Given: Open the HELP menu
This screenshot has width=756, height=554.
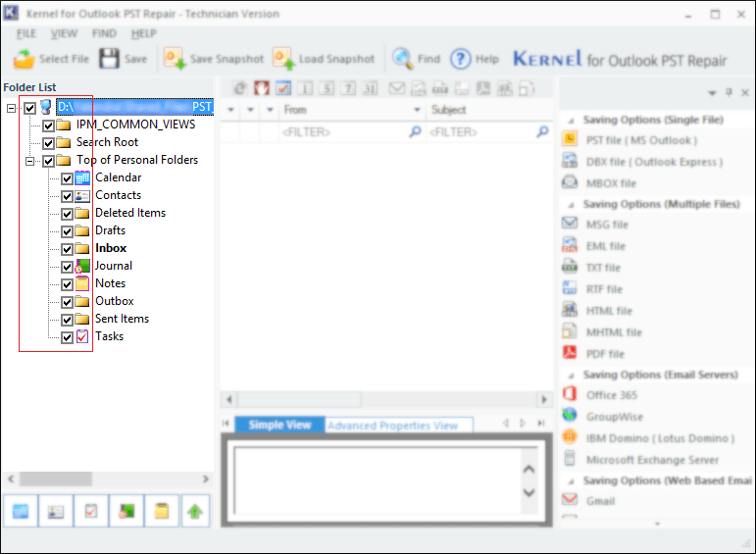Looking at the screenshot, I should [144, 33].
